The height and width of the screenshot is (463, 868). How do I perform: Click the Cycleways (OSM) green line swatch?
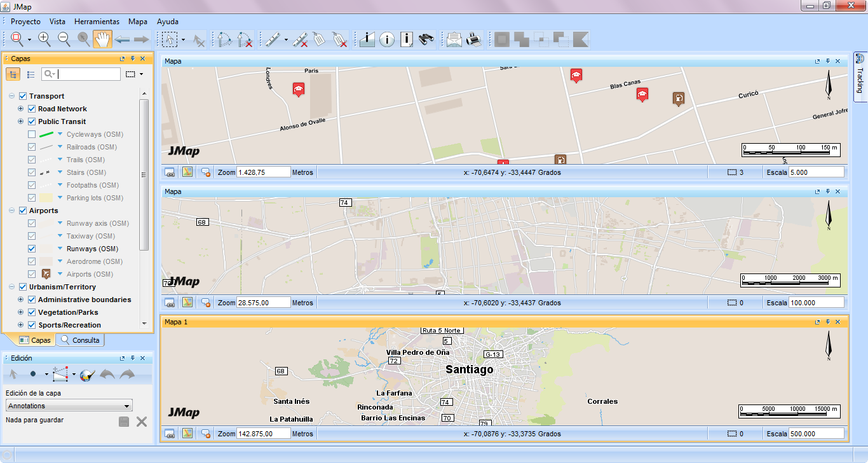click(46, 134)
